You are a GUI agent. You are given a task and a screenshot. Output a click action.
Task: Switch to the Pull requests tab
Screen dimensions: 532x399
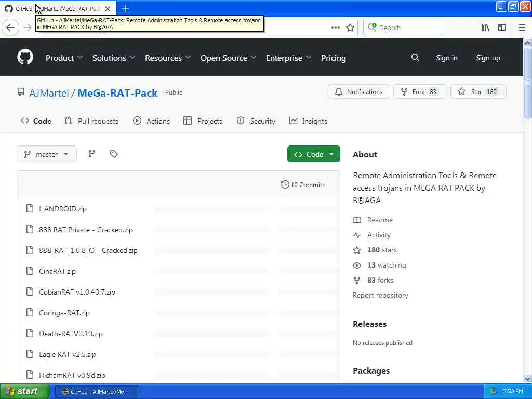coord(91,121)
